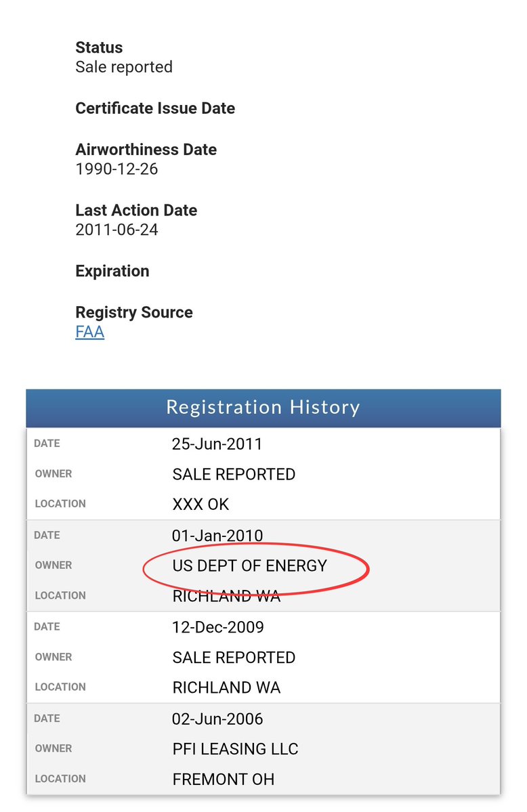Viewport: 527px width, 812px height.
Task: Select the US DEPT OF ENERGY owner
Action: pyautogui.click(x=249, y=565)
